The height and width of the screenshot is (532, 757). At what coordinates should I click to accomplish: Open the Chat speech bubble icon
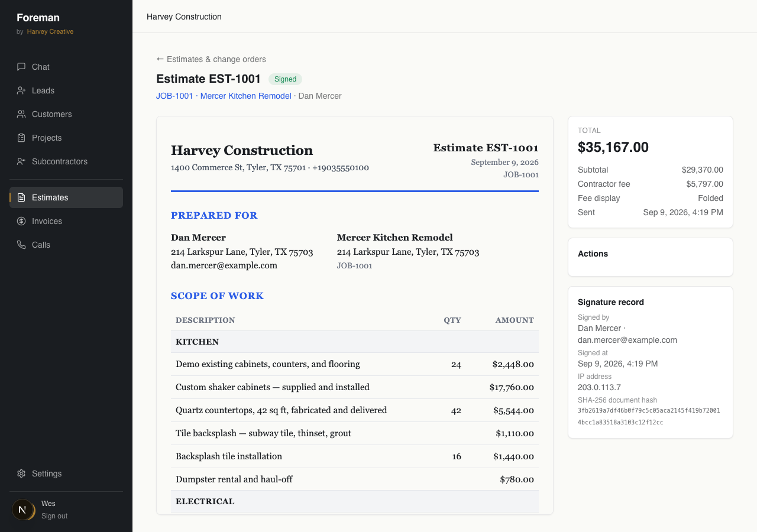click(21, 67)
